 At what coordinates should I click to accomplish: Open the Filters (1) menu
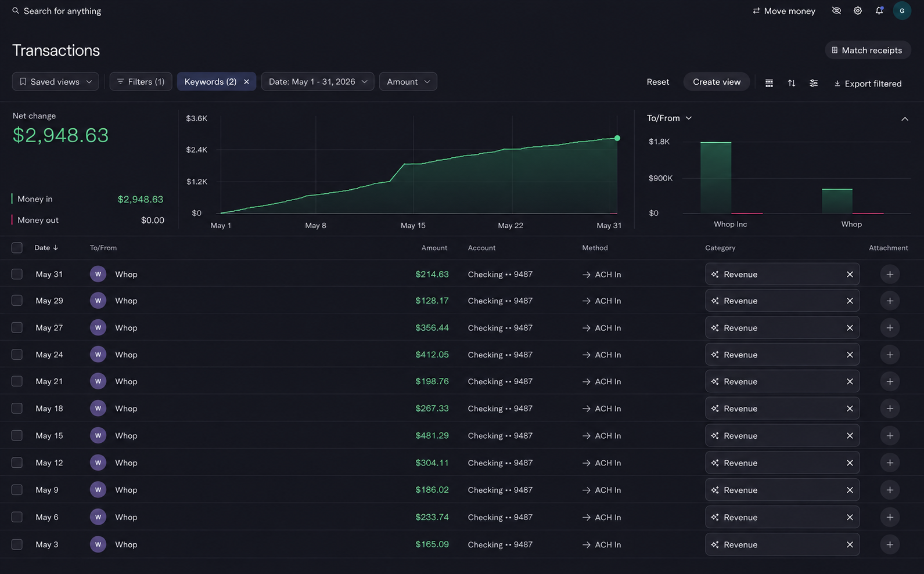pos(141,82)
